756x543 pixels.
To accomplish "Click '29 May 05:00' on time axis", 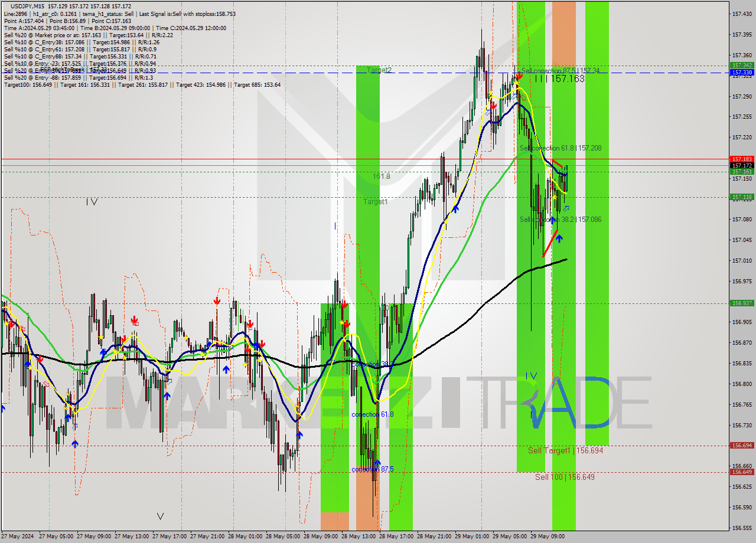I will coord(510,537).
